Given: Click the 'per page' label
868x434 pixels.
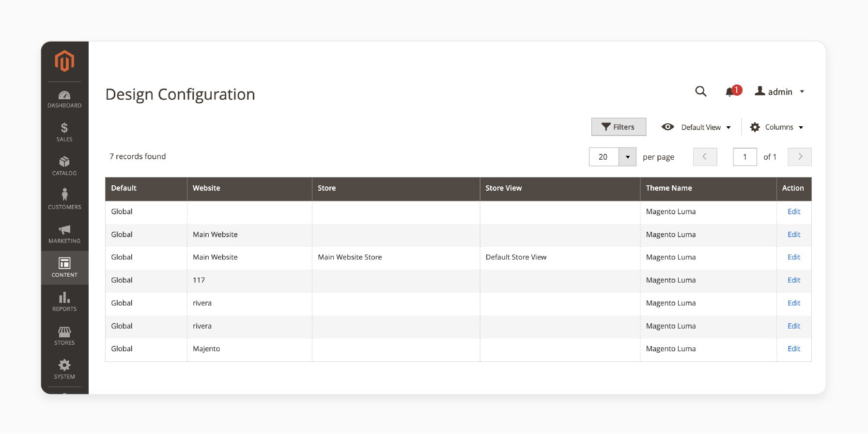Looking at the screenshot, I should coord(658,157).
